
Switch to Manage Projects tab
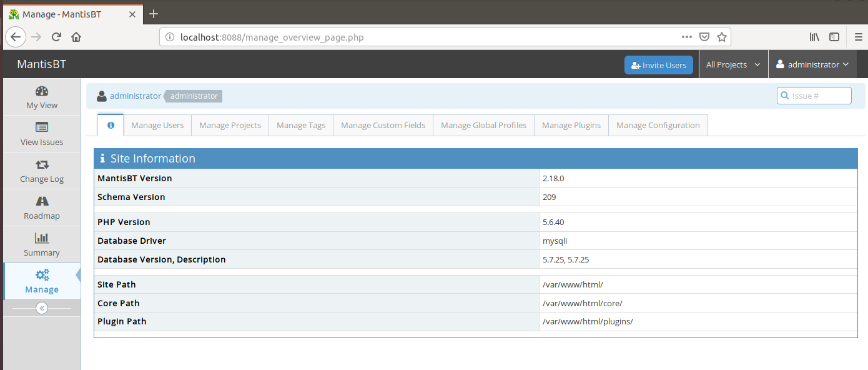coord(230,125)
